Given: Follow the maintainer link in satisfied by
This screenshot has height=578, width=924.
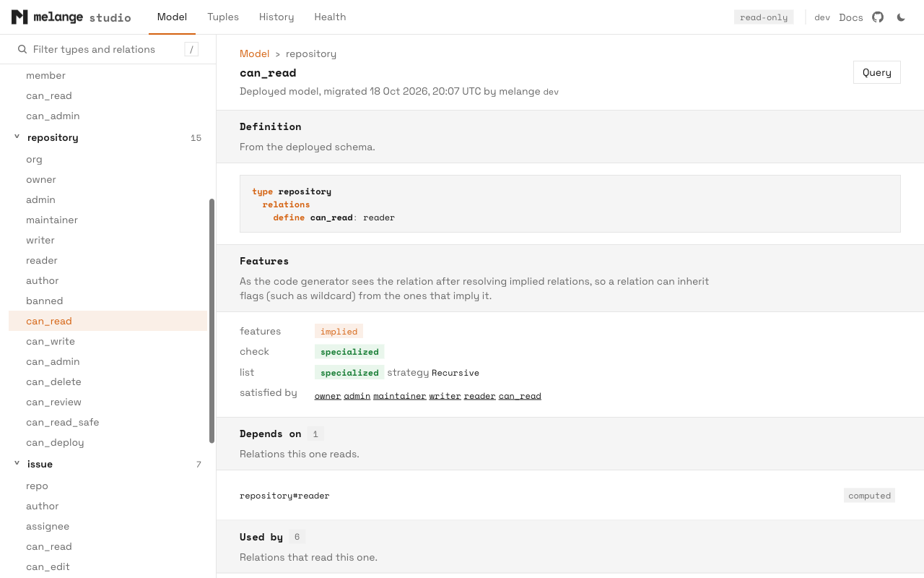Looking at the screenshot, I should [400, 396].
